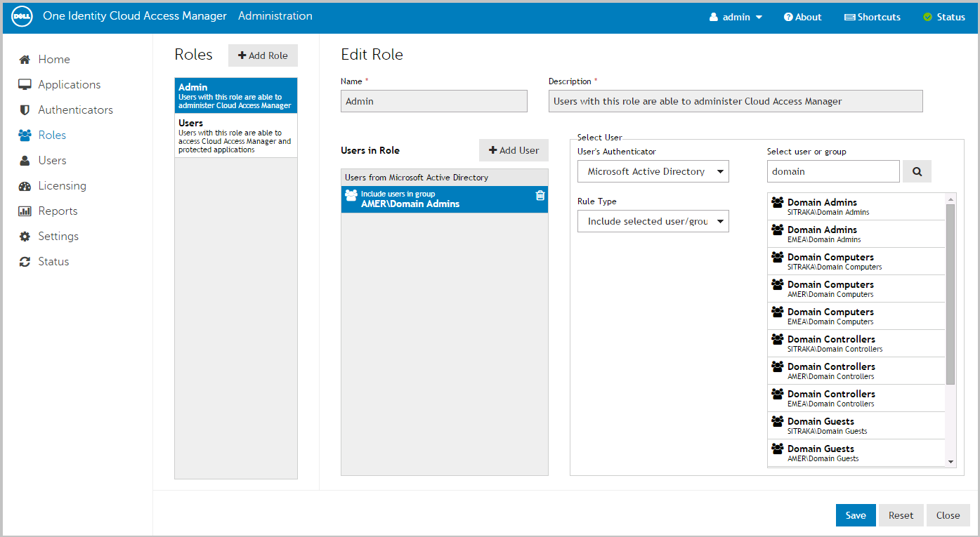The height and width of the screenshot is (537, 980).
Task: Go to Authenticators in sidebar
Action: point(74,110)
